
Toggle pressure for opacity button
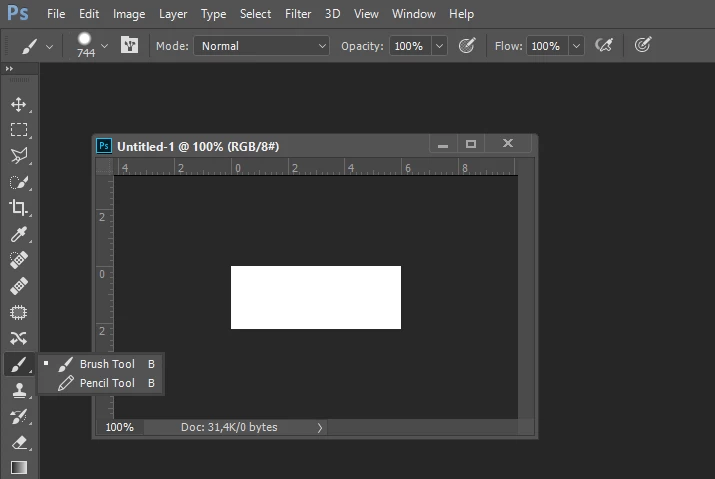click(467, 45)
